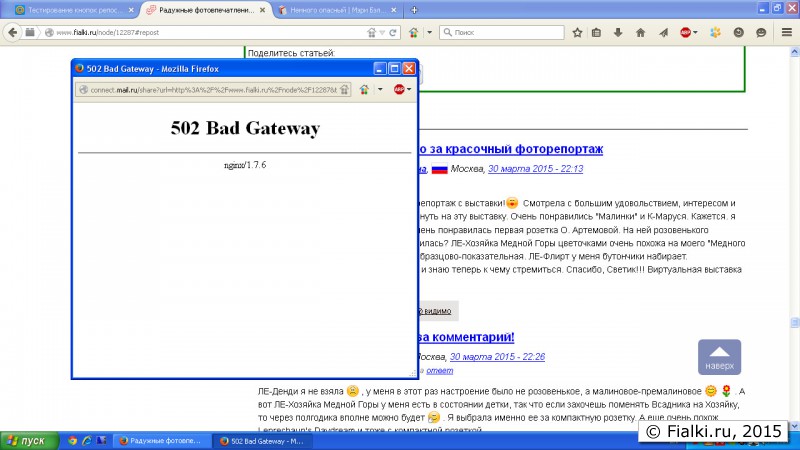Click the small house icon inside popup address bar
800x450 pixels.
pyautogui.click(x=344, y=90)
